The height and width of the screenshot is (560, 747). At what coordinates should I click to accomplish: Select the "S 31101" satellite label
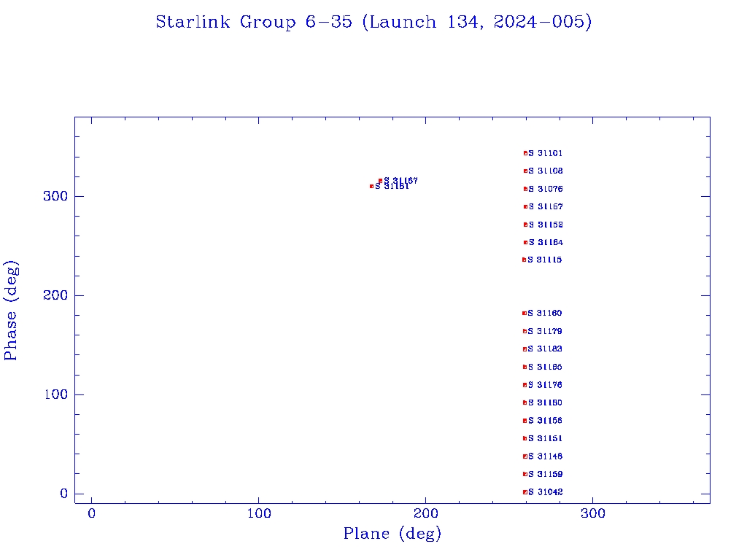click(546, 153)
